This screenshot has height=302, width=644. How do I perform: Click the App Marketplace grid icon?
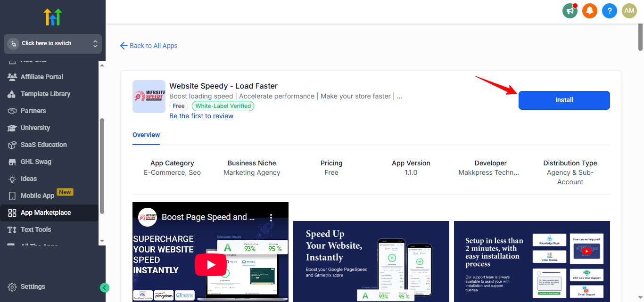point(12,212)
